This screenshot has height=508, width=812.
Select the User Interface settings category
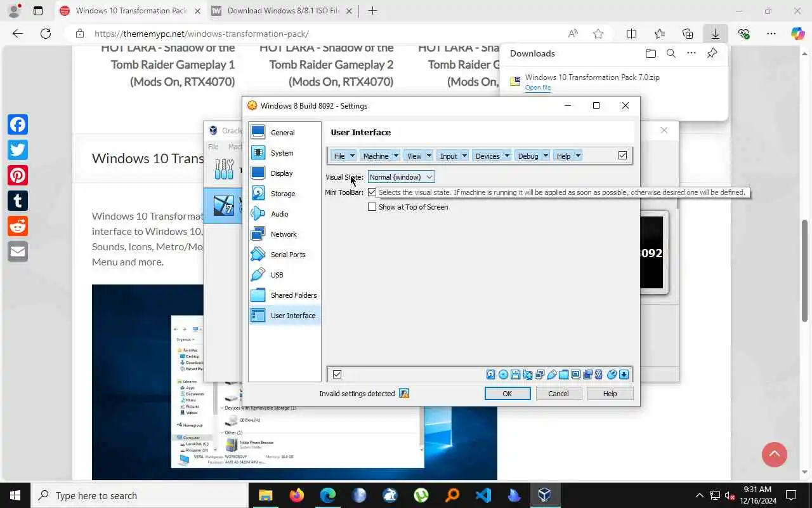coord(284,316)
